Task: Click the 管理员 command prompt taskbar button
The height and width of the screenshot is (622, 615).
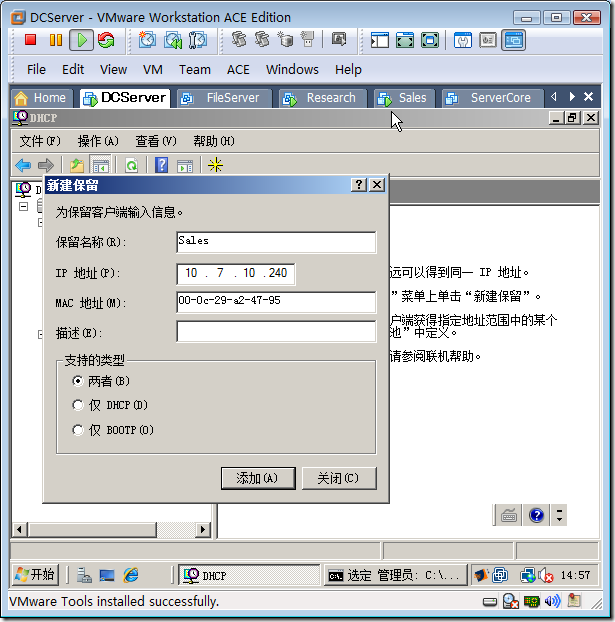Action: [x=396, y=575]
